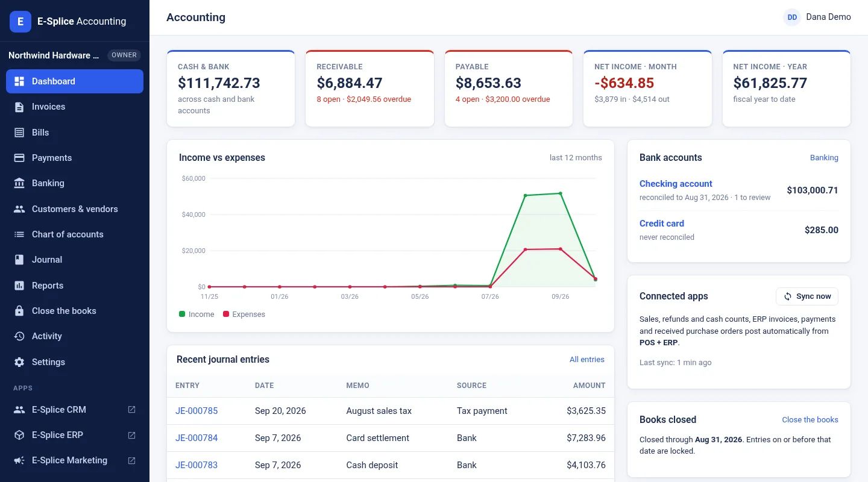Click the August sales tax memo
The width and height of the screenshot is (868, 482).
pyautogui.click(x=379, y=411)
